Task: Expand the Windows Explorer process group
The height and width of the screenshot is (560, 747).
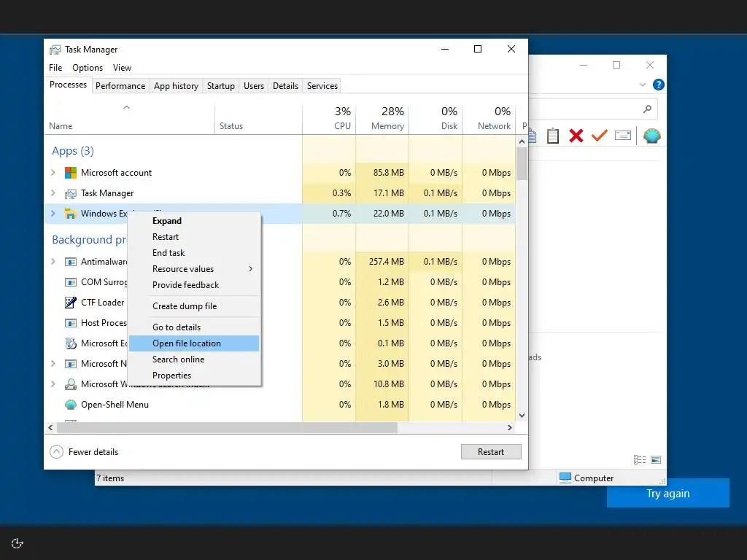Action: coord(53,214)
